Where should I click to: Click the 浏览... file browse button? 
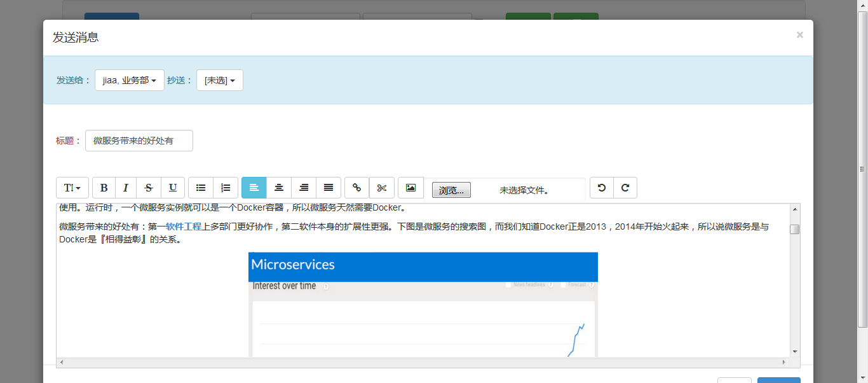(x=451, y=190)
